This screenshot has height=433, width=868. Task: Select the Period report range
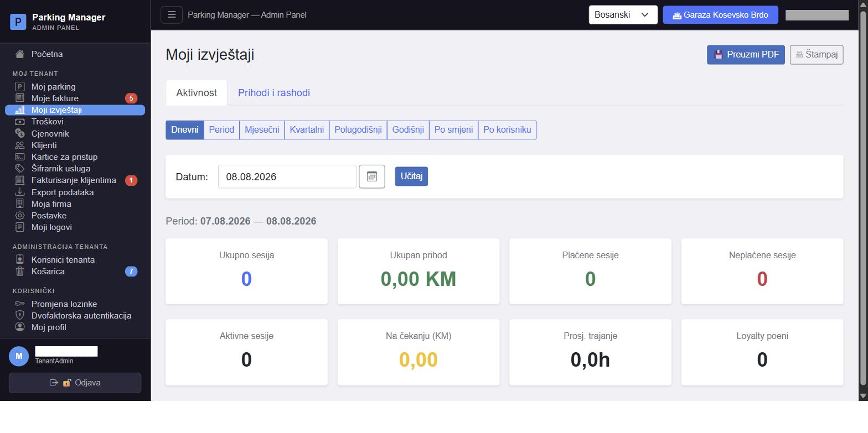[x=221, y=130]
